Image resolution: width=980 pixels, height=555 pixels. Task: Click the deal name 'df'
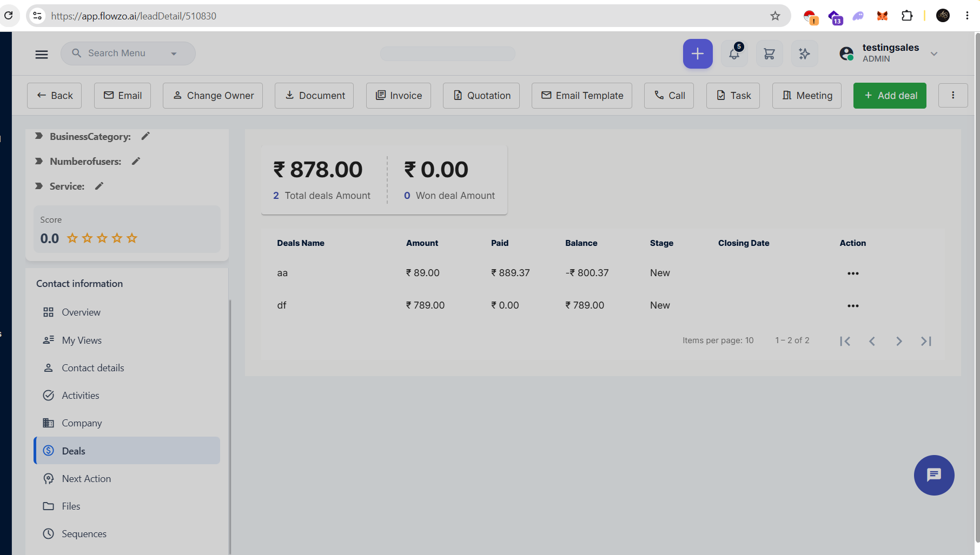[x=282, y=305]
